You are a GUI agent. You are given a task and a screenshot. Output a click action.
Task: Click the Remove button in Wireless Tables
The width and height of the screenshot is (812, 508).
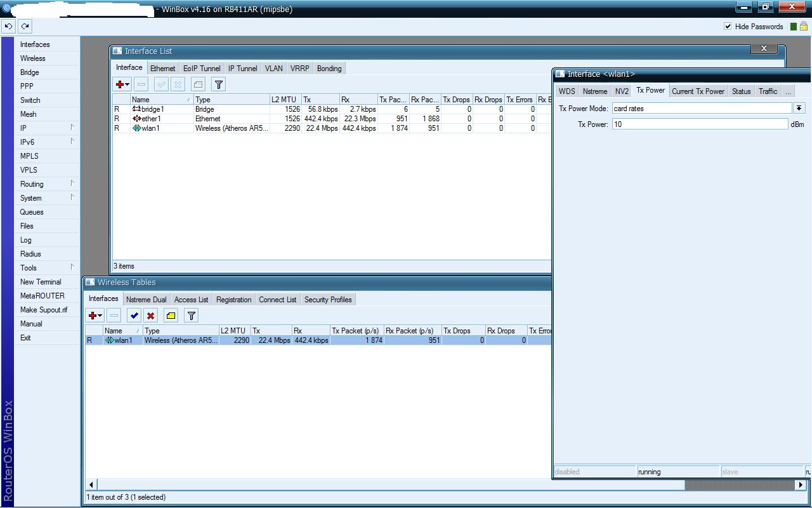[x=114, y=316]
